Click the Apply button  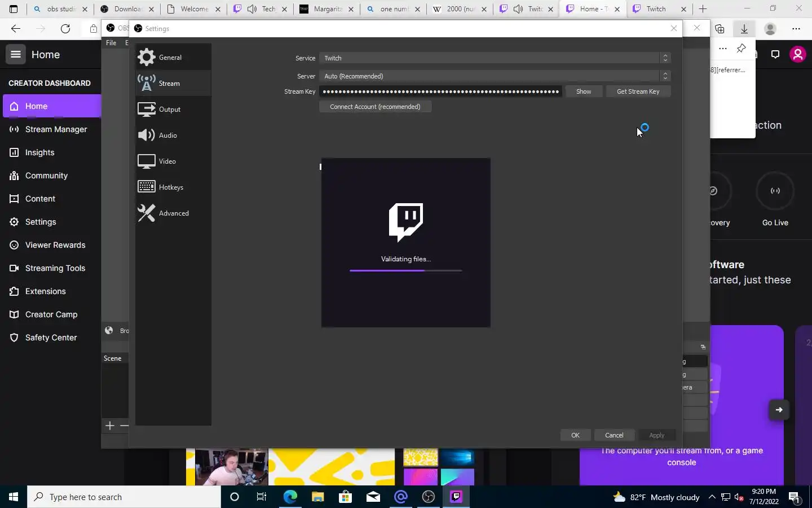tap(656, 435)
